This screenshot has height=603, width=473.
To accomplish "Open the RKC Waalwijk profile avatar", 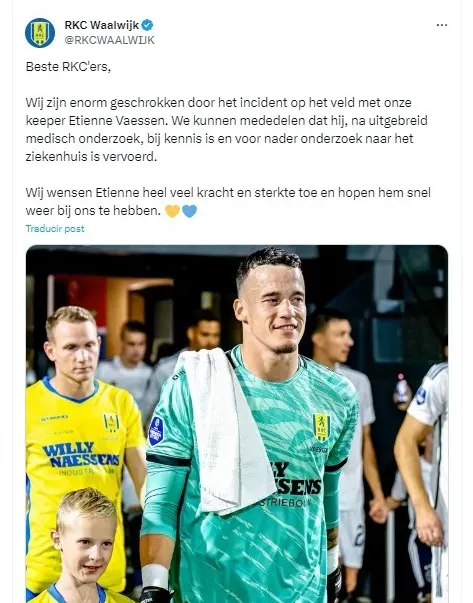I will pos(40,33).
